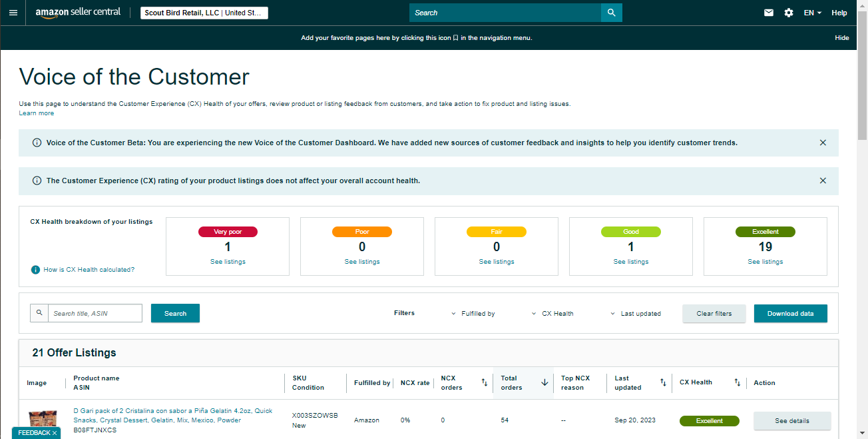Sort by NCX orders column arrows
868x439 pixels.
[x=485, y=382]
